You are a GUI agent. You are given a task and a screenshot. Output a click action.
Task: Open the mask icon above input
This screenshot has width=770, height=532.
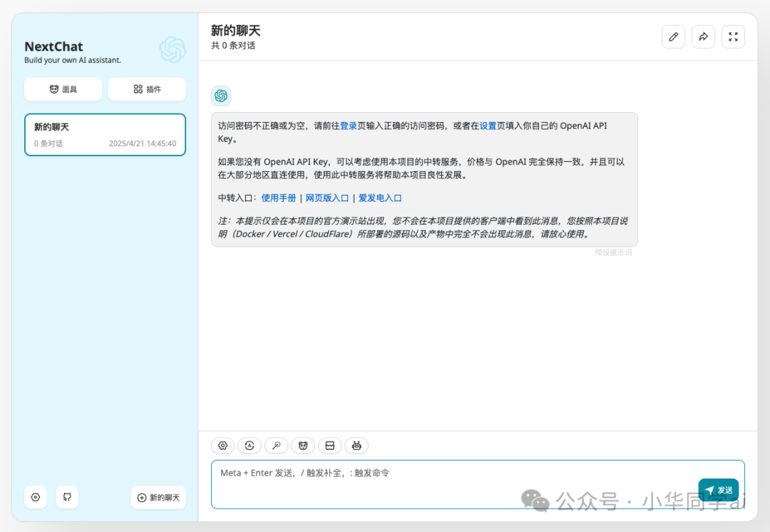[x=303, y=446]
